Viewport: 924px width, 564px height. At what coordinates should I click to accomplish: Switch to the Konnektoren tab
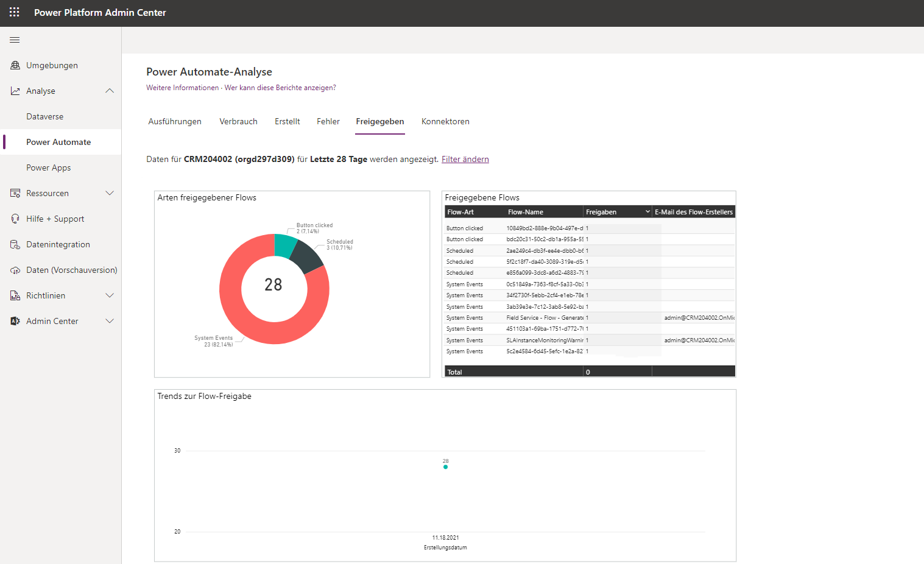click(445, 121)
